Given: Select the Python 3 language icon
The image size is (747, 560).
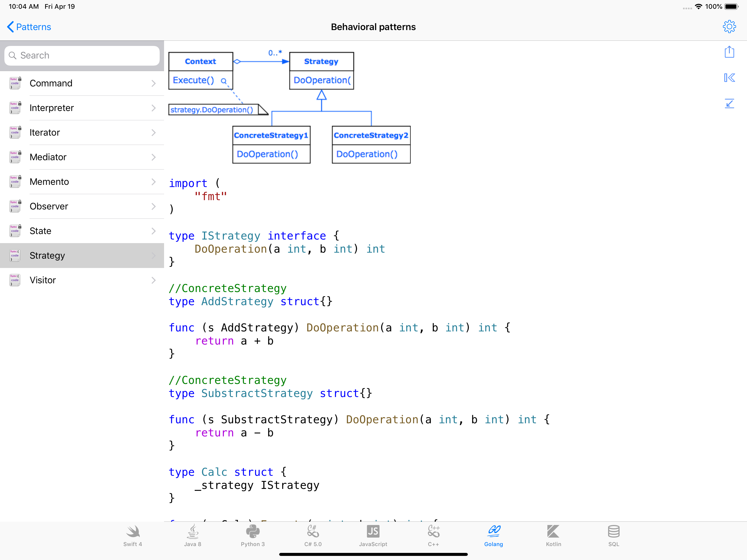Looking at the screenshot, I should coord(253,535).
